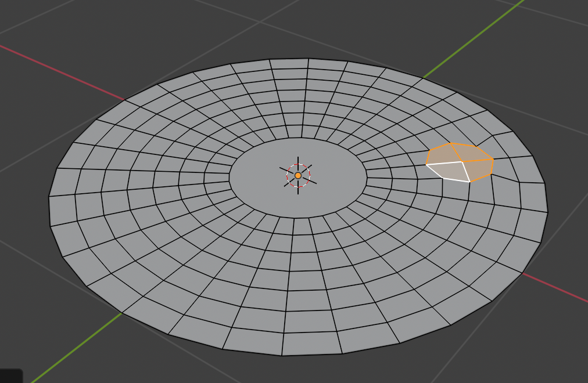Click the 3D cursor at the disc center
This screenshot has width=588, height=383.
point(298,175)
